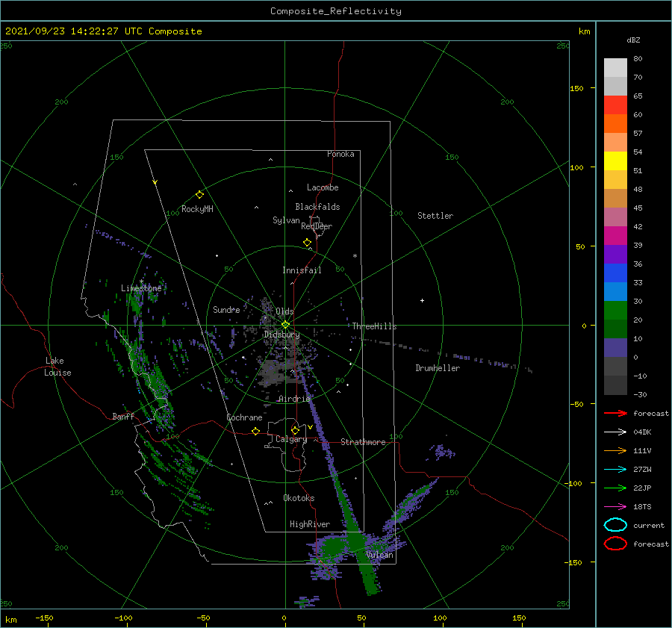Screen dimensions: 672x628
Task: Click the Olds town label
Action: 284,311
